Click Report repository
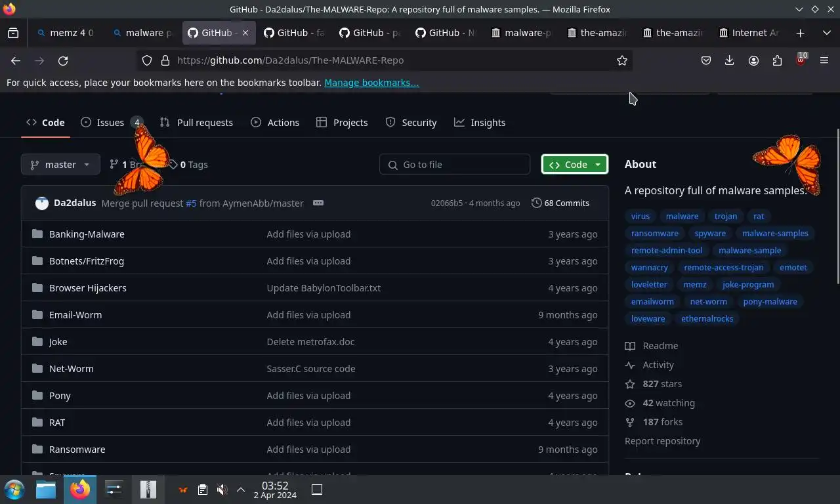The width and height of the screenshot is (840, 504). (662, 441)
